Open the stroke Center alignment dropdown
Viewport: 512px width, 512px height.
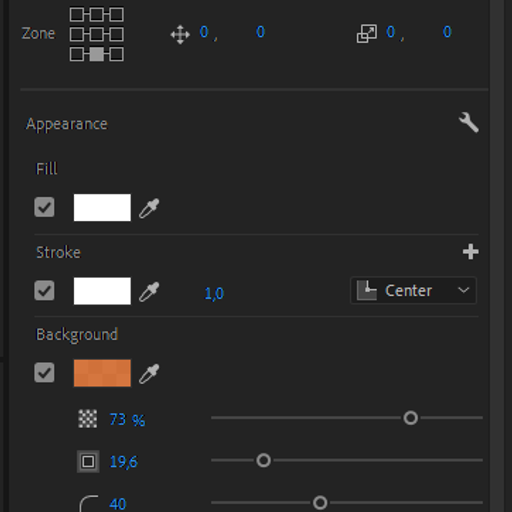pos(413,291)
